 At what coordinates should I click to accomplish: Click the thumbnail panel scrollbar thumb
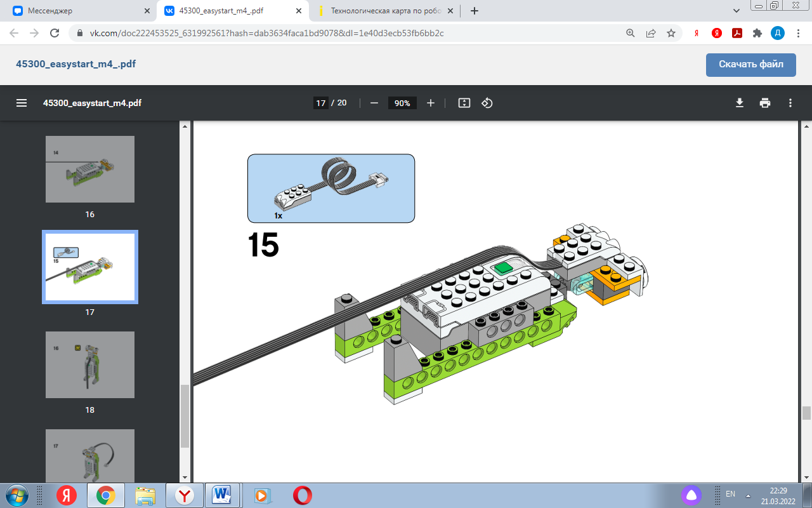coord(185,416)
